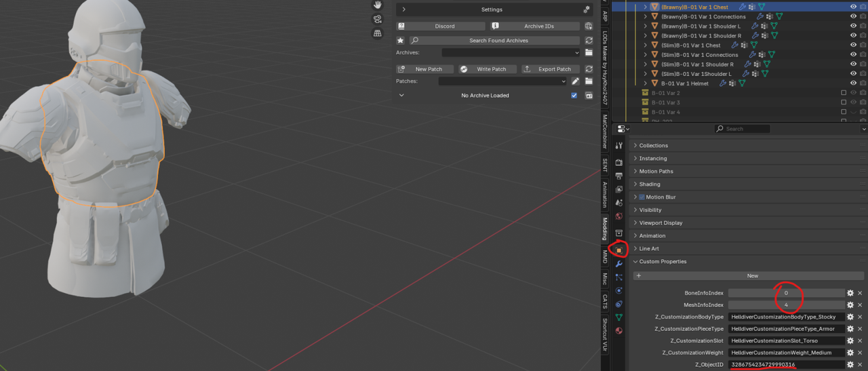Open folder icon next to Archives dropdown

pyautogui.click(x=589, y=52)
